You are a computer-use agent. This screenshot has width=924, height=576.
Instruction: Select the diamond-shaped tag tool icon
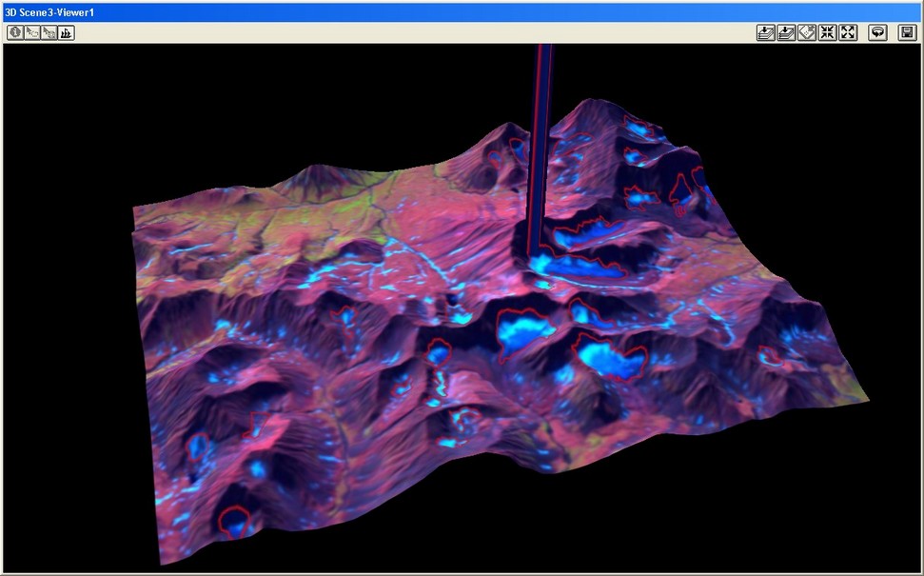click(807, 32)
